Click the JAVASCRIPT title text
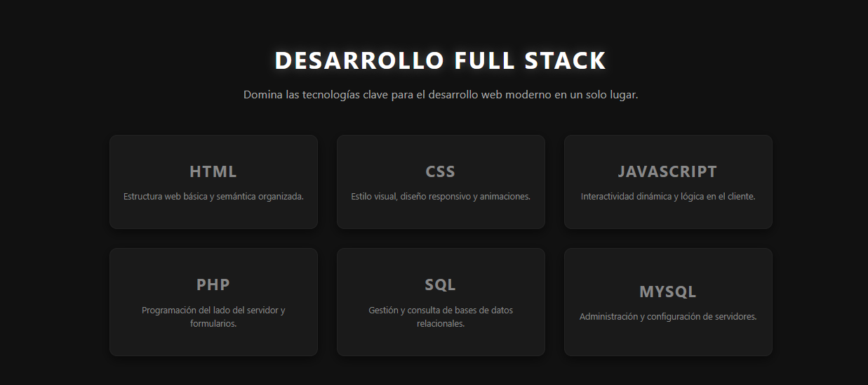The height and width of the screenshot is (385, 868). (668, 171)
